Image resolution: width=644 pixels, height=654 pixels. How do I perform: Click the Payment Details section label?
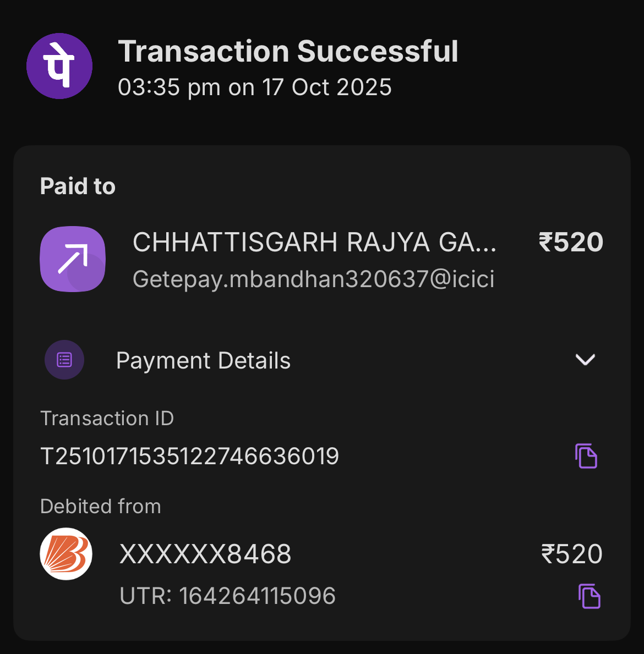pos(203,361)
